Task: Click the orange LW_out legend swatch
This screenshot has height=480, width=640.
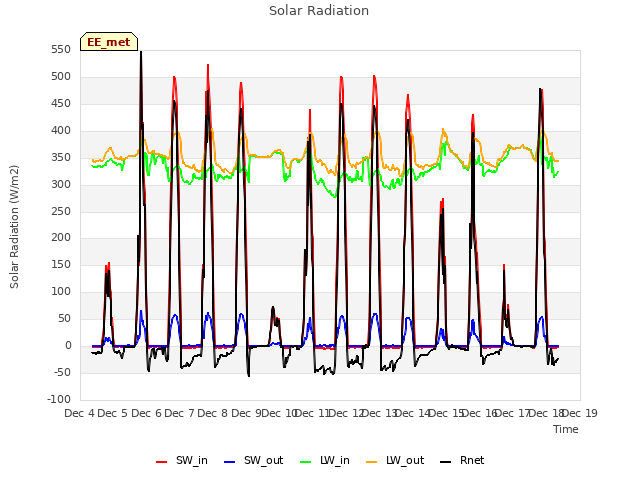Action: (x=372, y=462)
